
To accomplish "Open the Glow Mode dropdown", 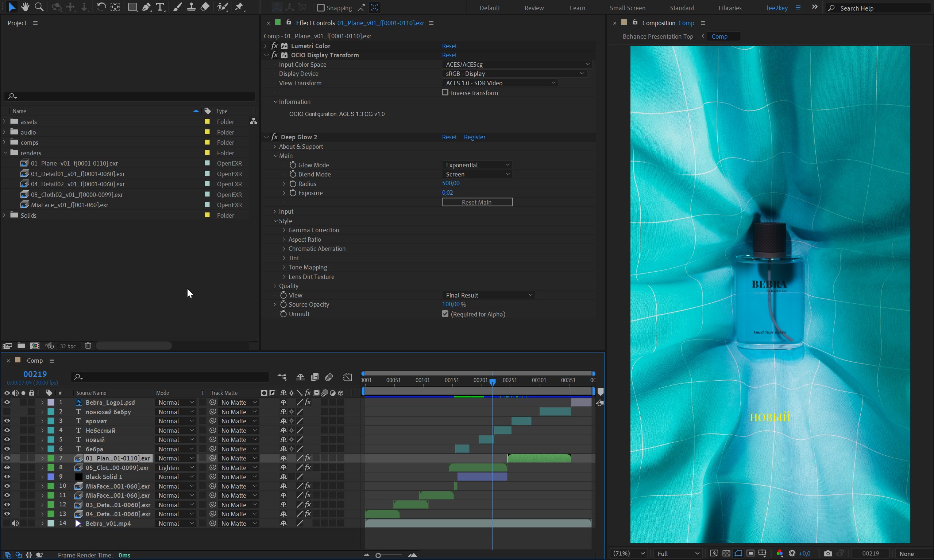I will (x=477, y=165).
